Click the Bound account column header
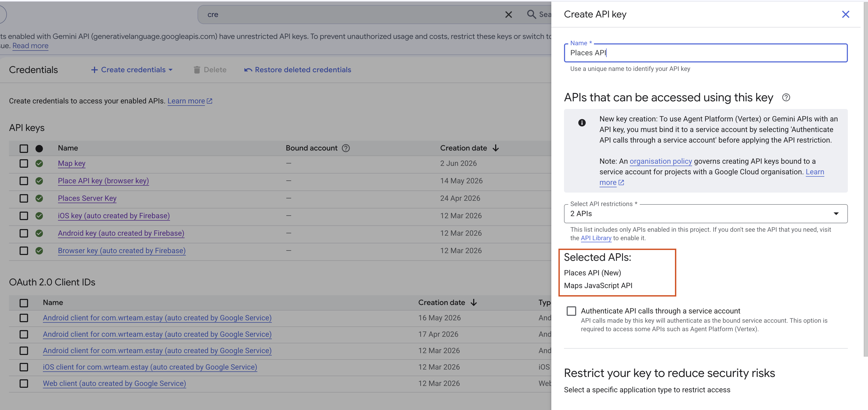Screen dimensions: 868x410 [x=311, y=148]
